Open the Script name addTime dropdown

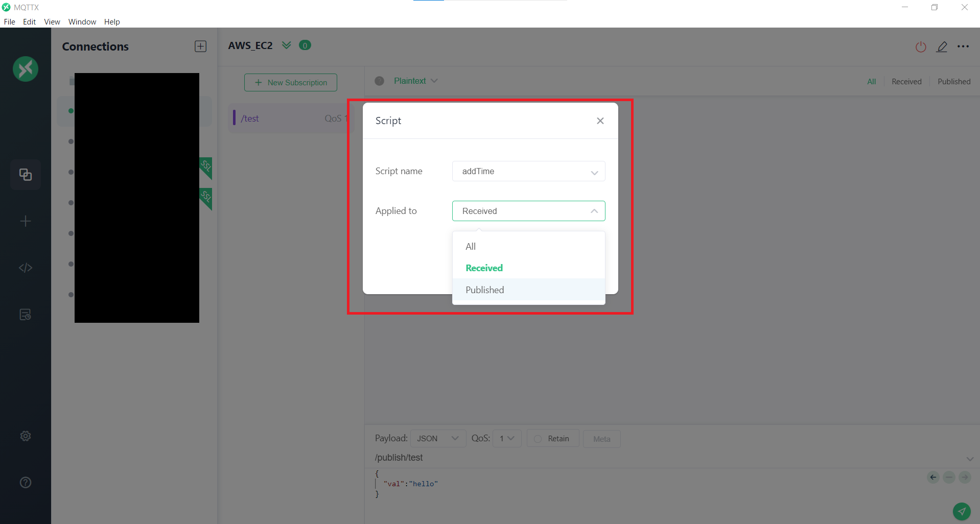point(528,171)
